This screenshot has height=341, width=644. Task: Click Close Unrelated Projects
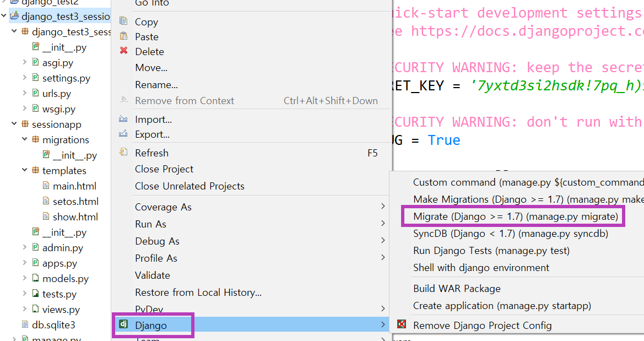(190, 186)
